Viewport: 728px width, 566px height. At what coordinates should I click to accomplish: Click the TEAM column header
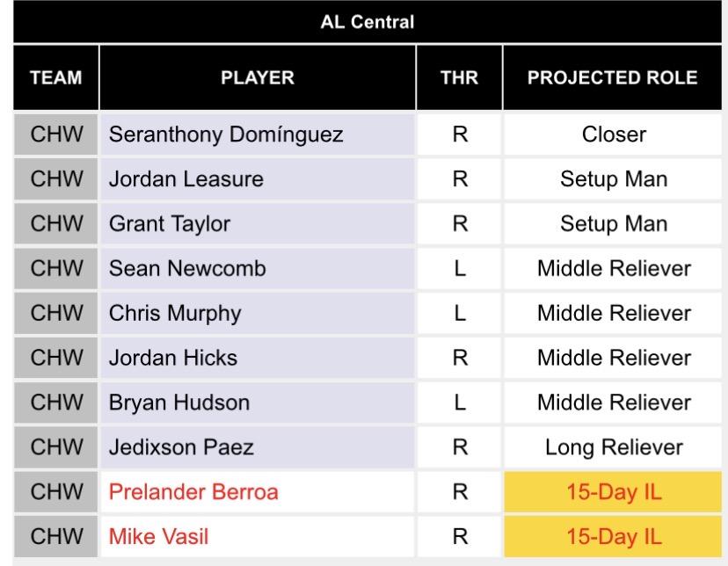tap(55, 77)
